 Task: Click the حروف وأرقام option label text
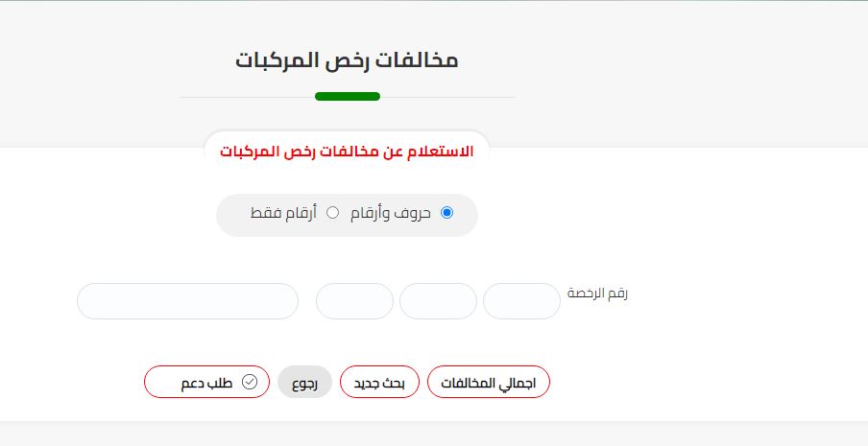click(x=391, y=214)
